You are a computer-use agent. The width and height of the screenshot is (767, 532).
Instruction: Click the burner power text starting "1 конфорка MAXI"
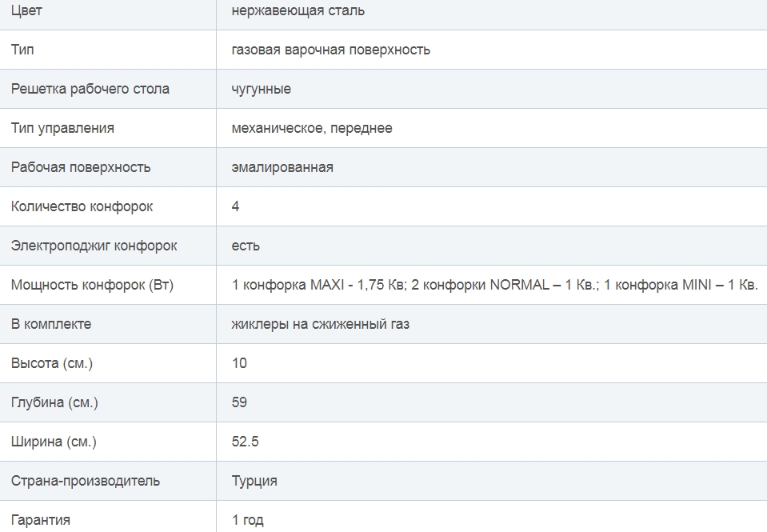(494, 285)
